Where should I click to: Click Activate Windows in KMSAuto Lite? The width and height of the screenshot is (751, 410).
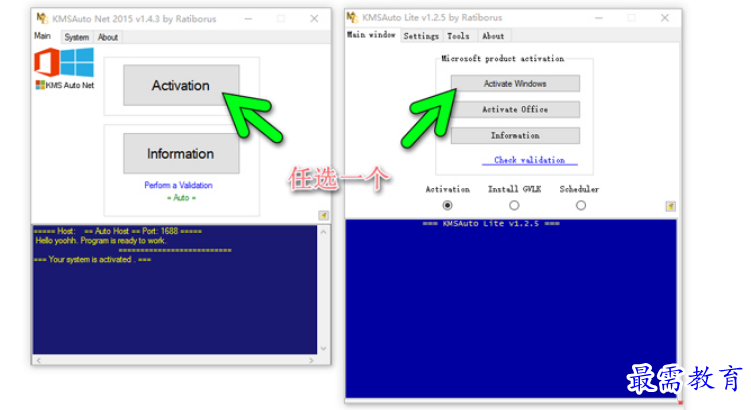click(x=515, y=83)
